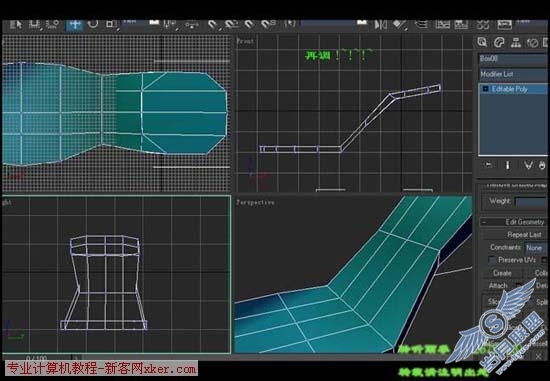This screenshot has height=381, width=550.
Task: Choose the Select and Rotate tool
Action: (93, 24)
